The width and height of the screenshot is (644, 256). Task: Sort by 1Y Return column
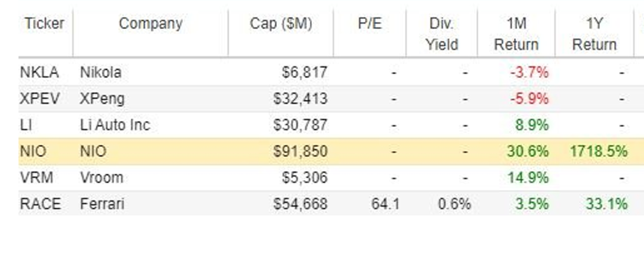coord(595,34)
